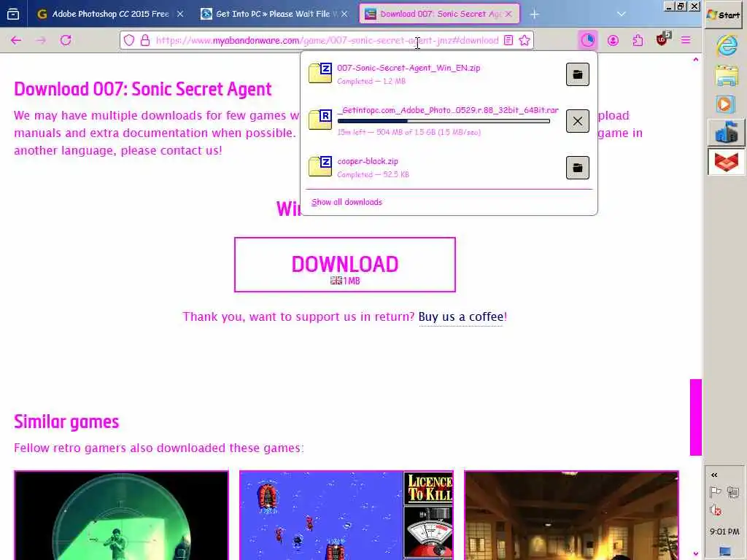The width and height of the screenshot is (747, 560).
Task: Click scrollbar up arrow
Action: click(x=695, y=60)
